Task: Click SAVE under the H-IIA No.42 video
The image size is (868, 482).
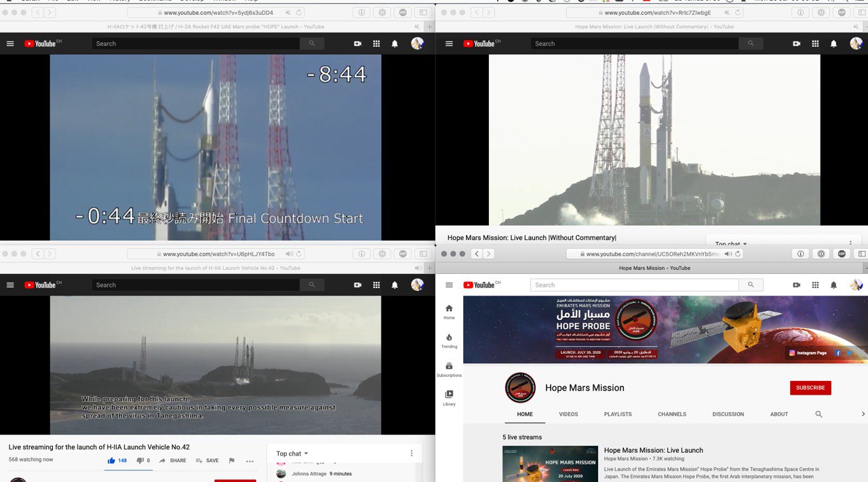Action: coord(207,460)
